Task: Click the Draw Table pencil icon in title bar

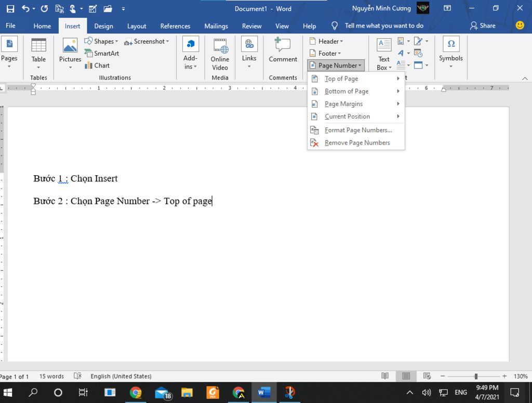Action: tap(92, 8)
